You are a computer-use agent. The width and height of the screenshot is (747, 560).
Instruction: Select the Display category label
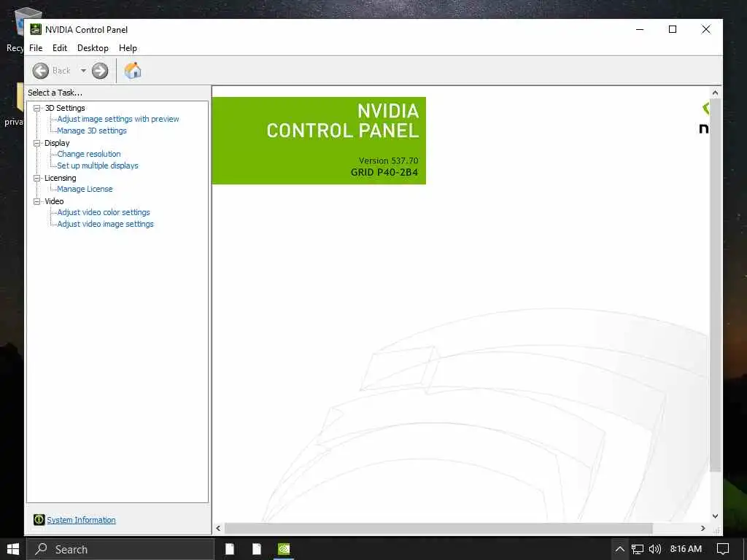click(57, 143)
